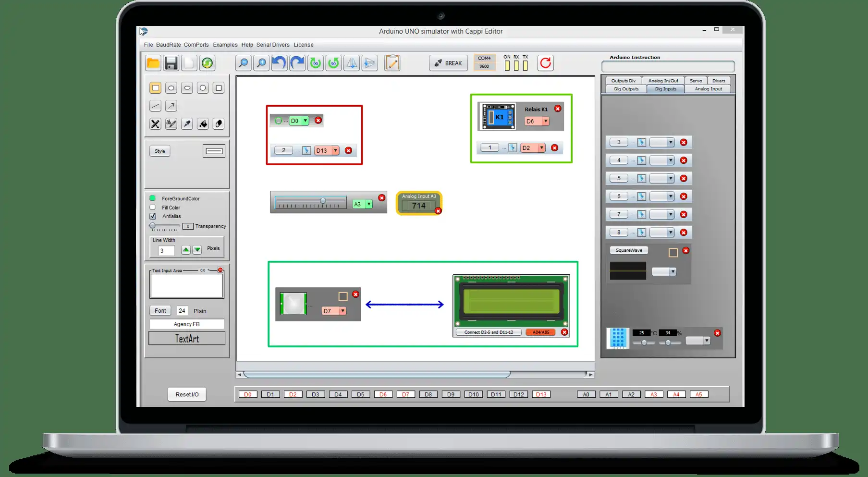The image size is (868, 477).
Task: Select the square shape tool
Action: (x=219, y=88)
